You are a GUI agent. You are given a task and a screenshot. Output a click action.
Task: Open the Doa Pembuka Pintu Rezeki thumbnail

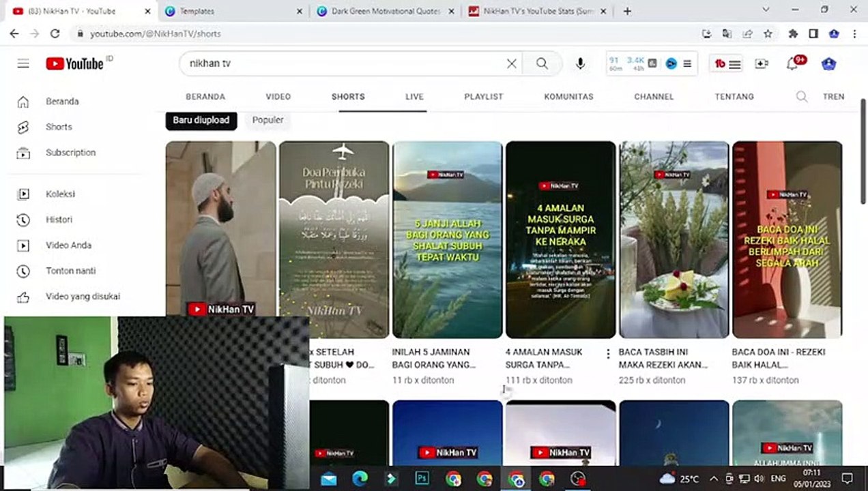point(334,239)
